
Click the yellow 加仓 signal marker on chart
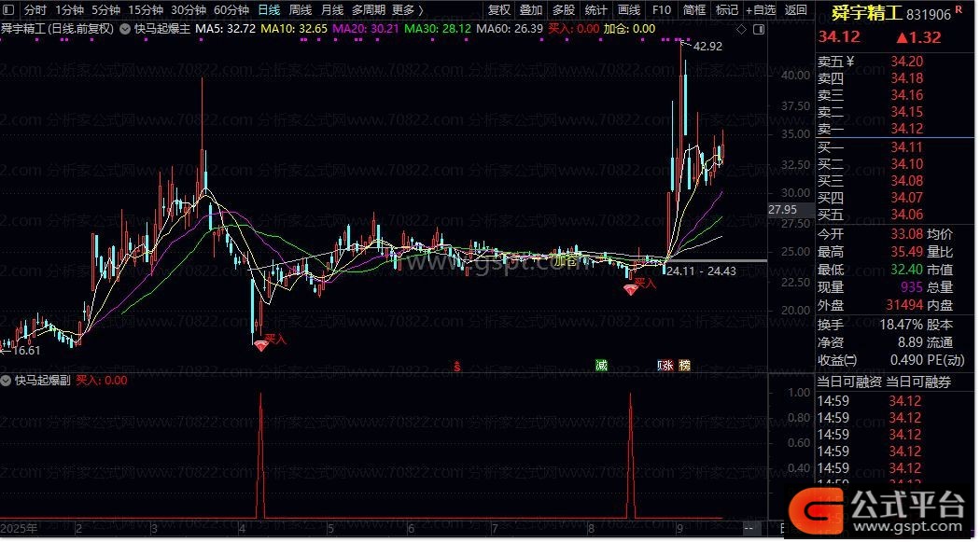[x=566, y=261]
